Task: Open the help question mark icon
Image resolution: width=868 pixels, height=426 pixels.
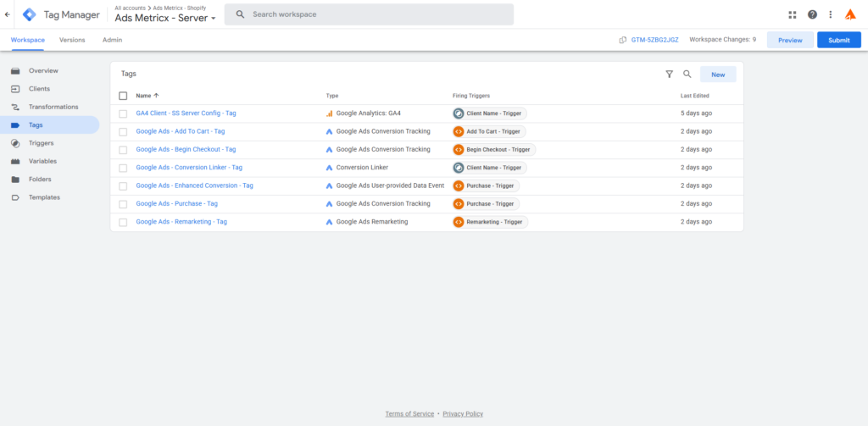Action: pos(812,14)
